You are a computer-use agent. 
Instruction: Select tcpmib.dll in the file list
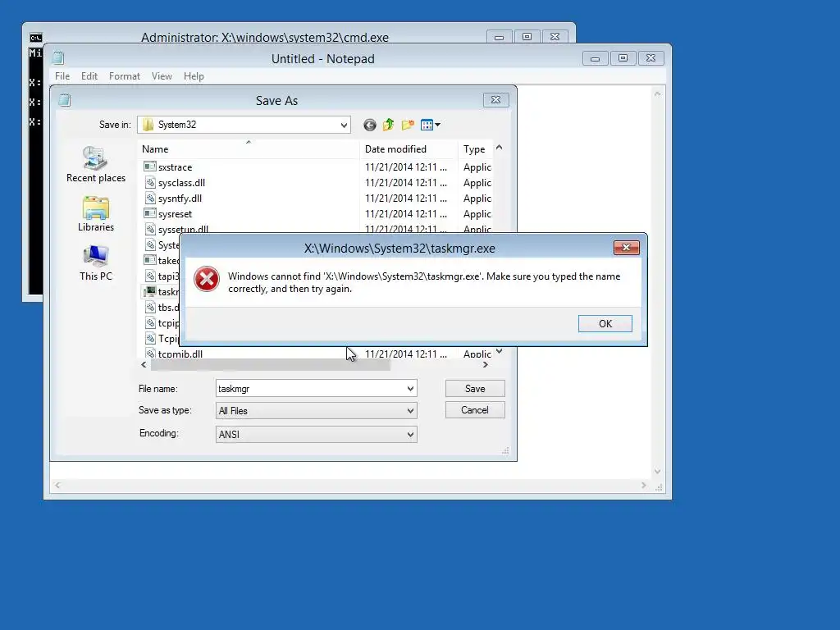[x=180, y=354]
